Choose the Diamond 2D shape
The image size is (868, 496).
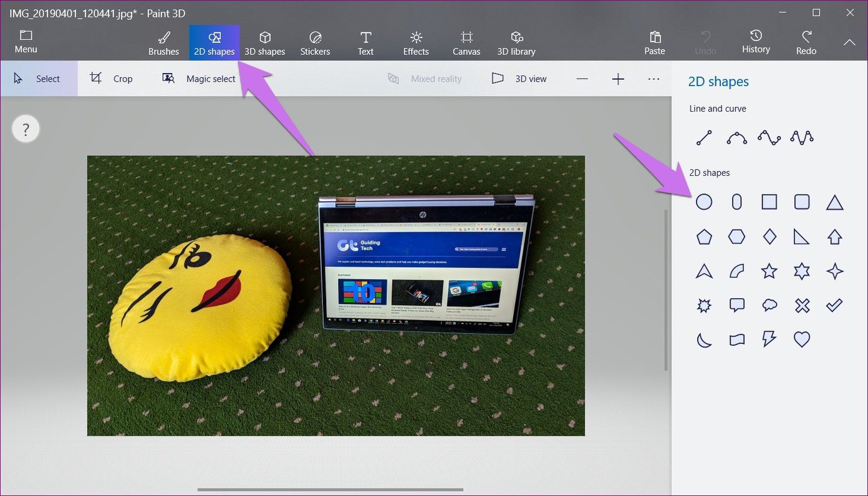coord(769,236)
